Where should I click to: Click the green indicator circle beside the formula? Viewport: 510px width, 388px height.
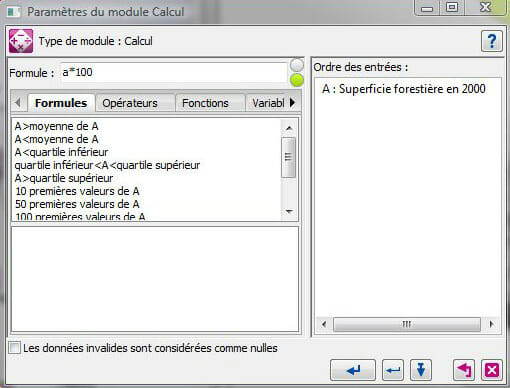click(x=297, y=80)
